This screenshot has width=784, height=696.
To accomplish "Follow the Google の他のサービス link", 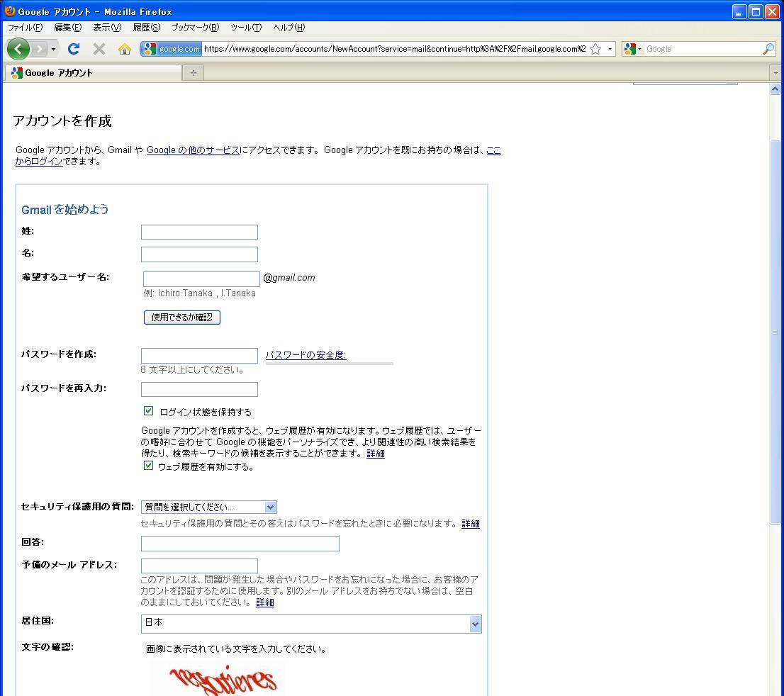I will click(194, 150).
